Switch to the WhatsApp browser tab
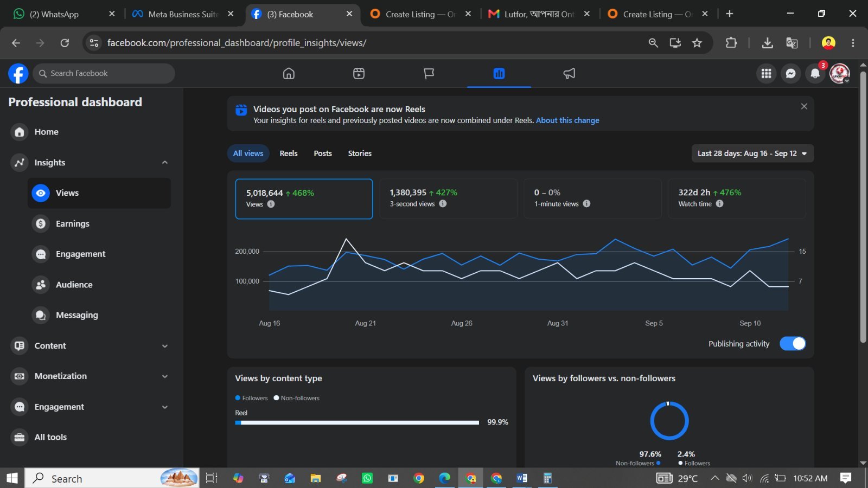868x488 pixels. 64,14
